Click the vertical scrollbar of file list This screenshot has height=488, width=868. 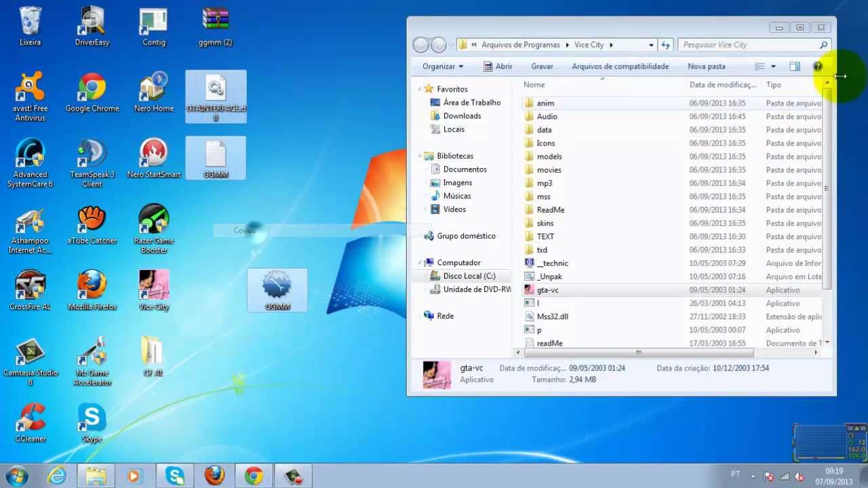827,188
